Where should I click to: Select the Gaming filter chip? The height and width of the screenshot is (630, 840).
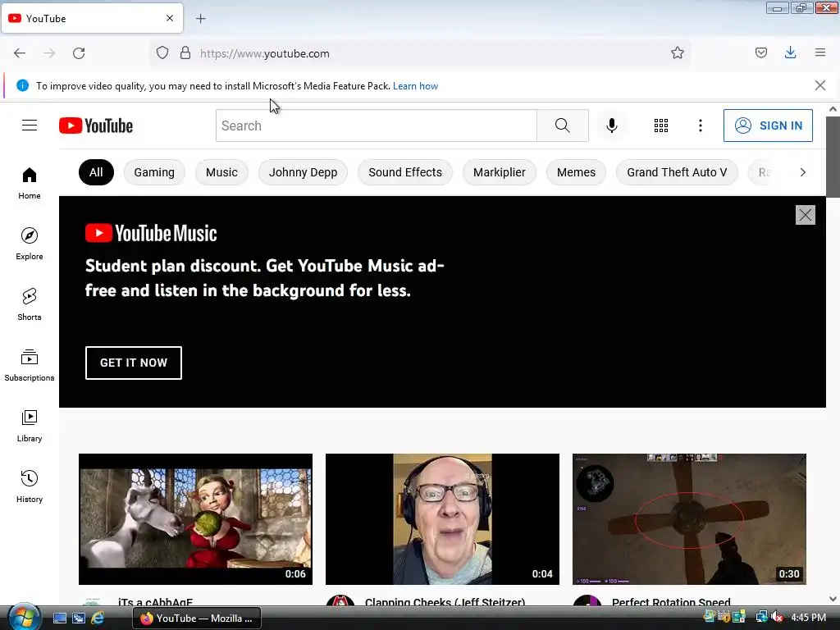(154, 172)
